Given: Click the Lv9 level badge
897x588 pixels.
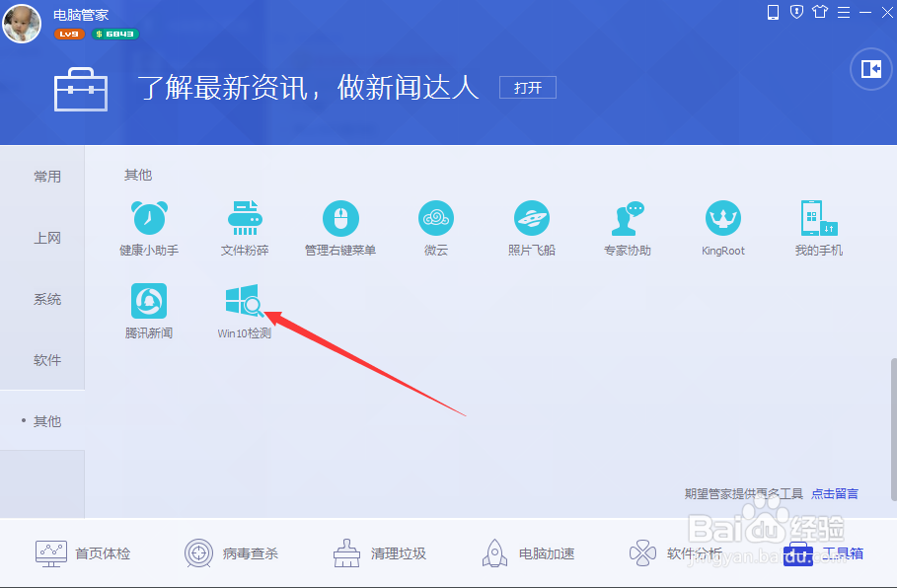Looking at the screenshot, I should 69,35.
